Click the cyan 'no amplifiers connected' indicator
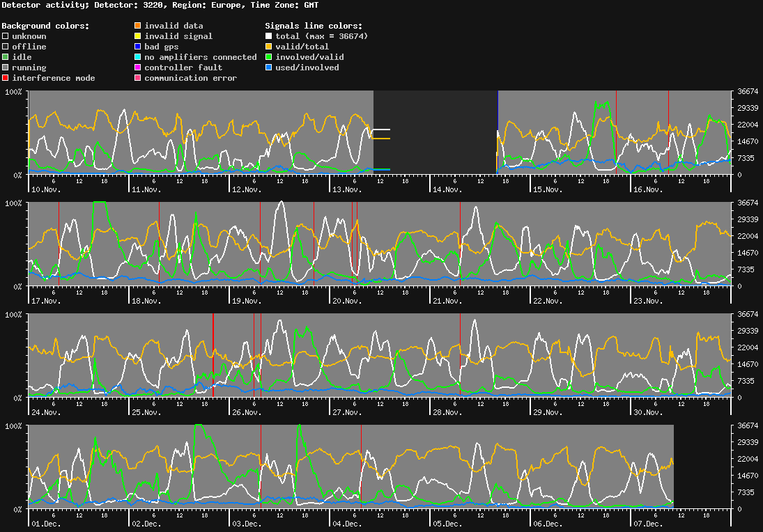763x532 pixels. click(137, 57)
